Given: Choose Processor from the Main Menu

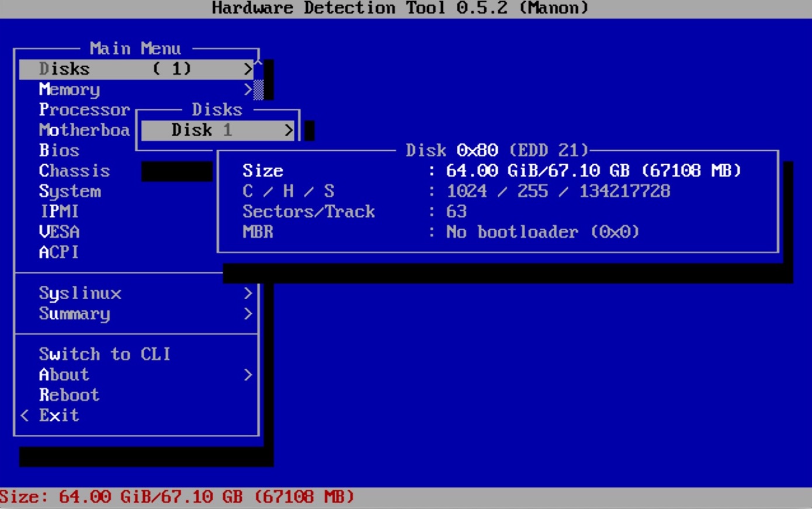Looking at the screenshot, I should (84, 110).
